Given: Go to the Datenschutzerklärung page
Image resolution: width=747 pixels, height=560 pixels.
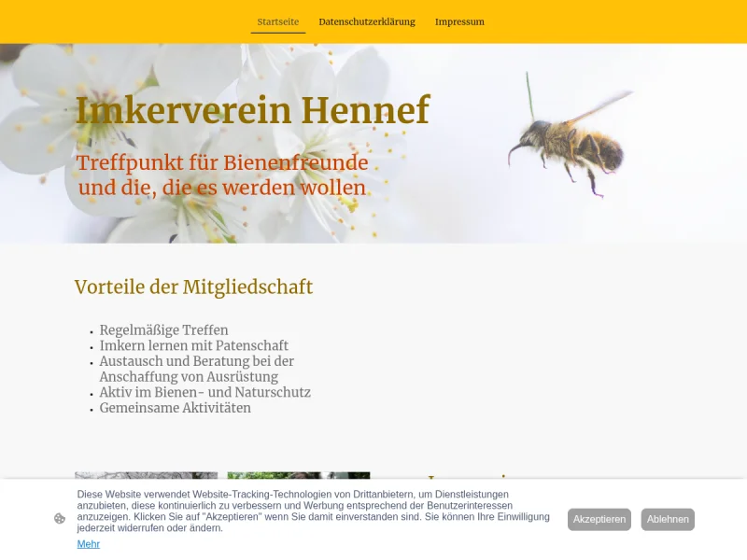Looking at the screenshot, I should coord(367,21).
